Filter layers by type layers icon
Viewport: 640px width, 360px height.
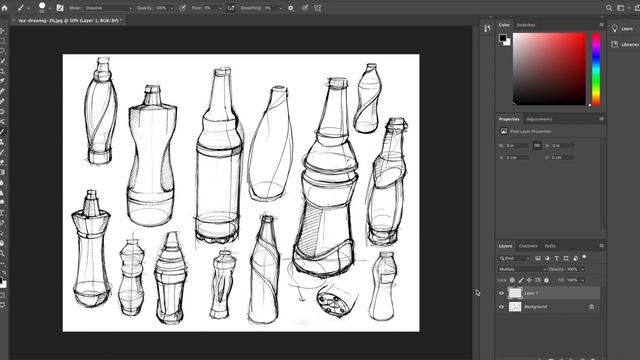(556, 258)
